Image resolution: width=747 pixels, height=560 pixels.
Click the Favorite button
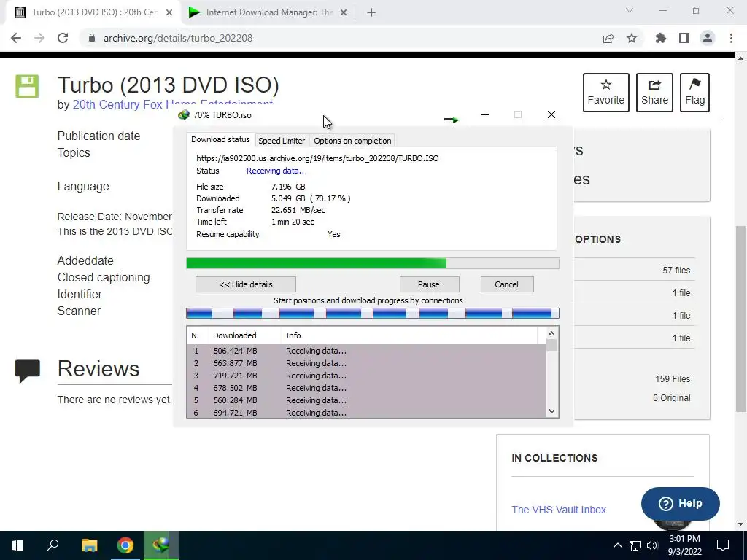pos(606,93)
